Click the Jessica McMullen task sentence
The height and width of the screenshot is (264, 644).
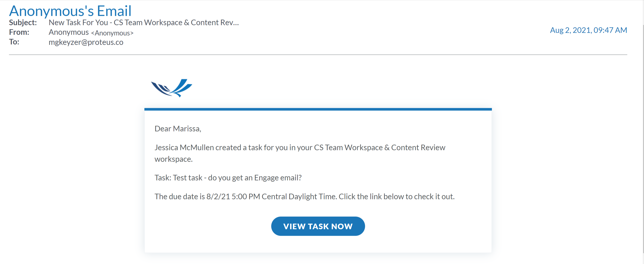click(x=300, y=148)
